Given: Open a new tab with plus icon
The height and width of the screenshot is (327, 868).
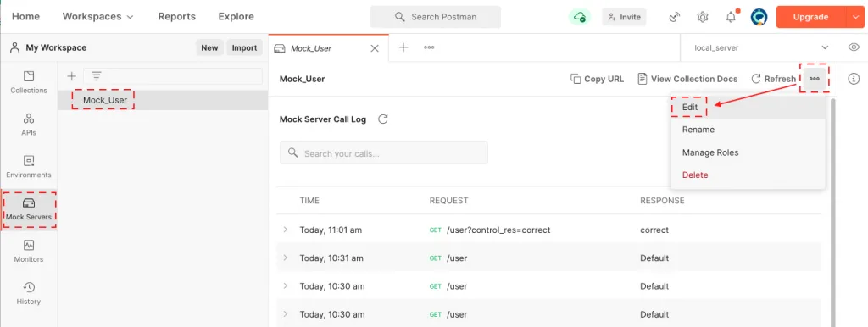Looking at the screenshot, I should pyautogui.click(x=403, y=47).
